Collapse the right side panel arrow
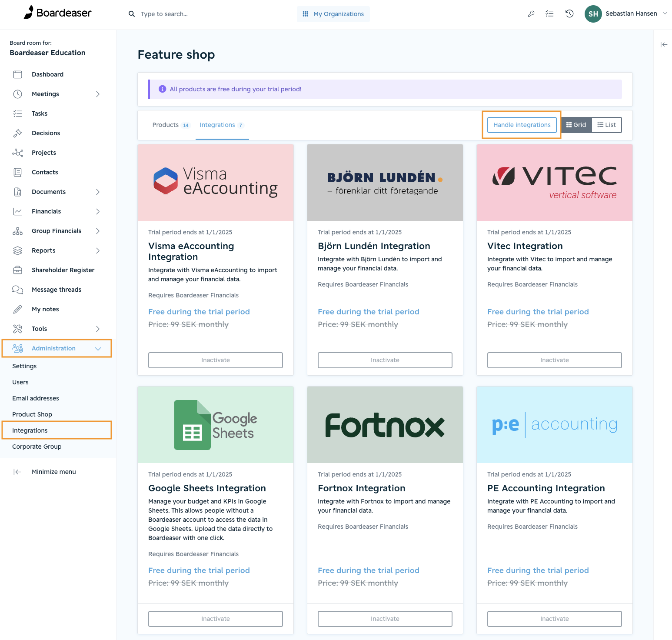The image size is (672, 640). [664, 44]
